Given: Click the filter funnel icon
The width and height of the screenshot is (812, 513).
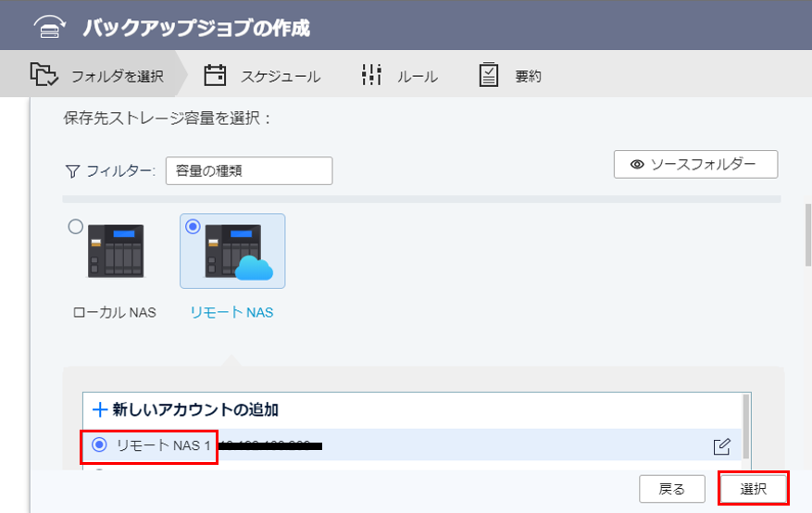Looking at the screenshot, I should [72, 171].
